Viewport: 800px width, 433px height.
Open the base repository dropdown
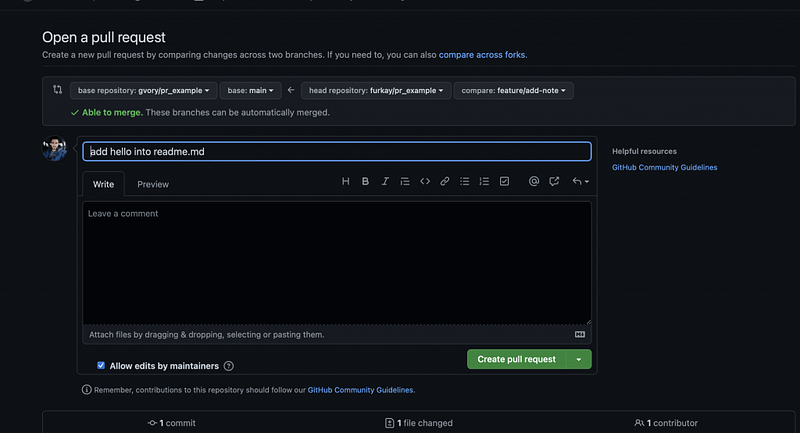[142, 90]
